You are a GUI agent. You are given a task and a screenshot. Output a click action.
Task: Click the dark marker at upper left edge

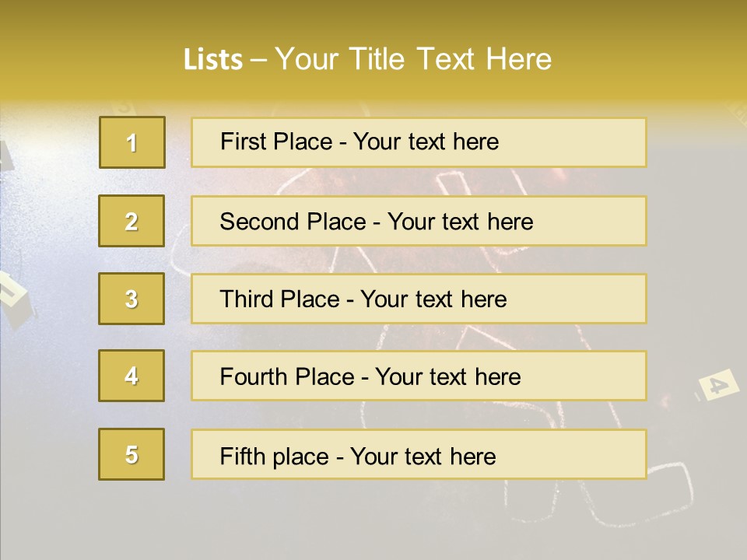click(5, 156)
